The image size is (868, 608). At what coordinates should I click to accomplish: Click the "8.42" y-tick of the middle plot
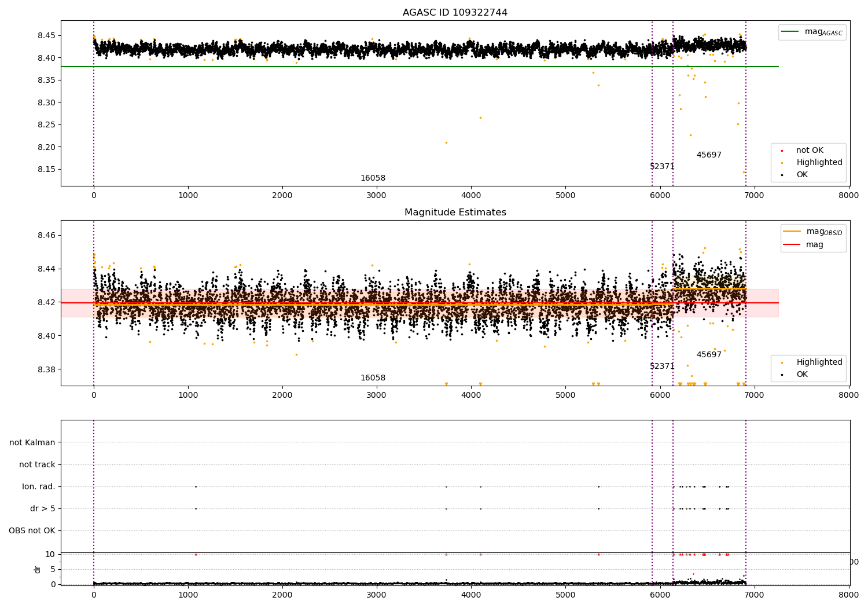[47, 303]
